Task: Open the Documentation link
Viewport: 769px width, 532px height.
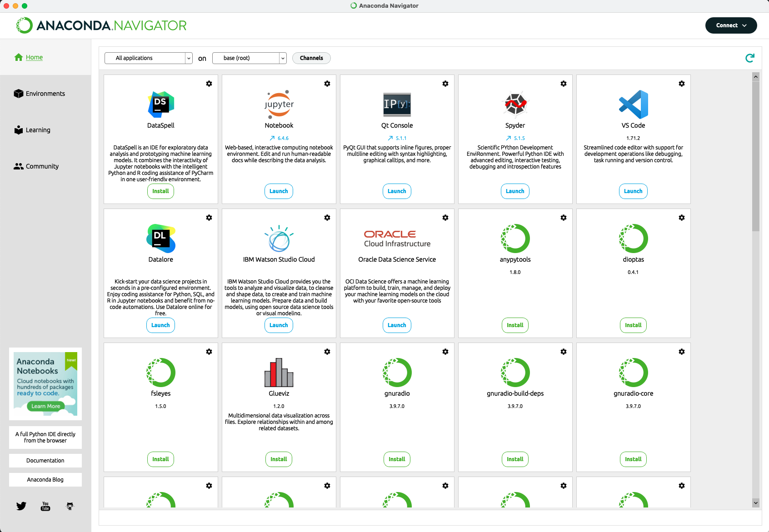Action: tap(45, 461)
